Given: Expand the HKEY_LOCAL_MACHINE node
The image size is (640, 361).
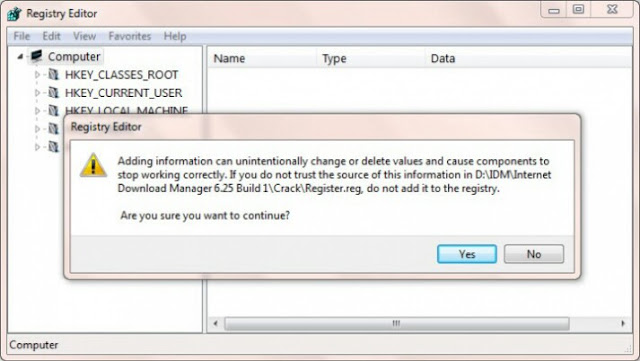Looking at the screenshot, I should (x=37, y=110).
